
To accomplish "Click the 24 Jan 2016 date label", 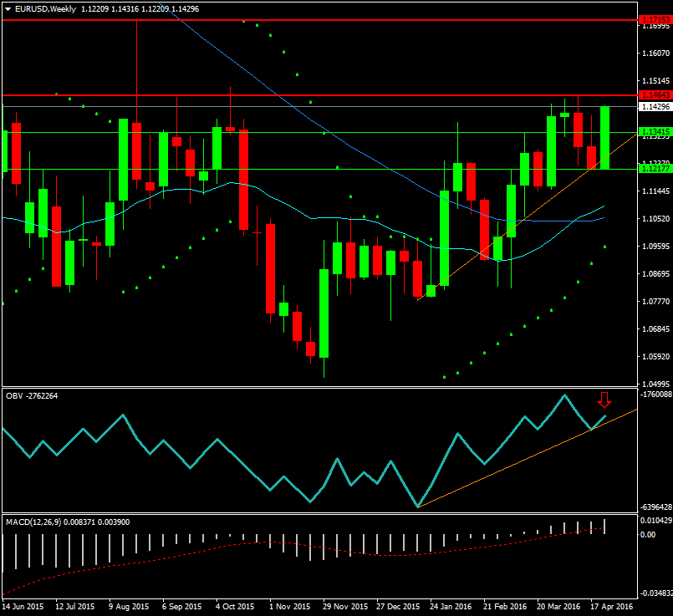I will 450,606.
